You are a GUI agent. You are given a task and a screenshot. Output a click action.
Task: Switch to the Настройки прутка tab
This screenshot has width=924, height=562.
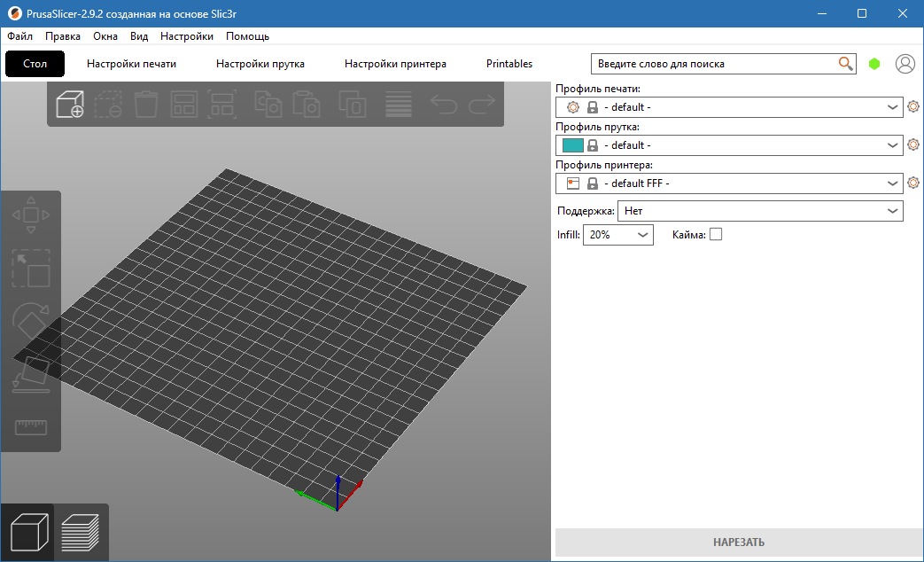click(260, 64)
